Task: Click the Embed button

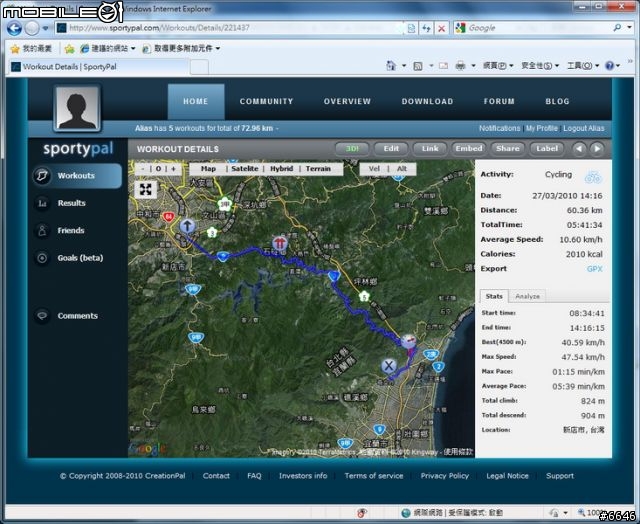Action: point(469,149)
